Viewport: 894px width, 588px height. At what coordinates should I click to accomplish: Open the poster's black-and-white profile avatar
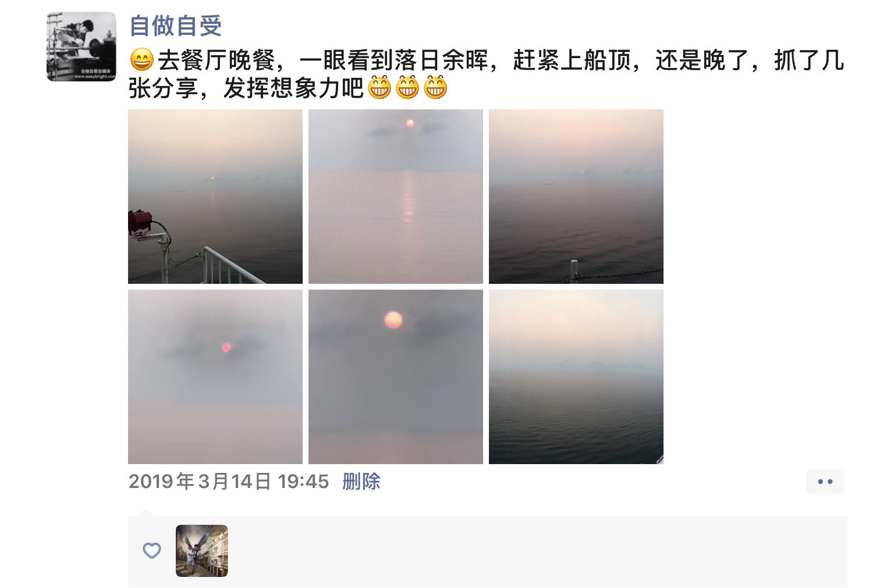[x=81, y=47]
